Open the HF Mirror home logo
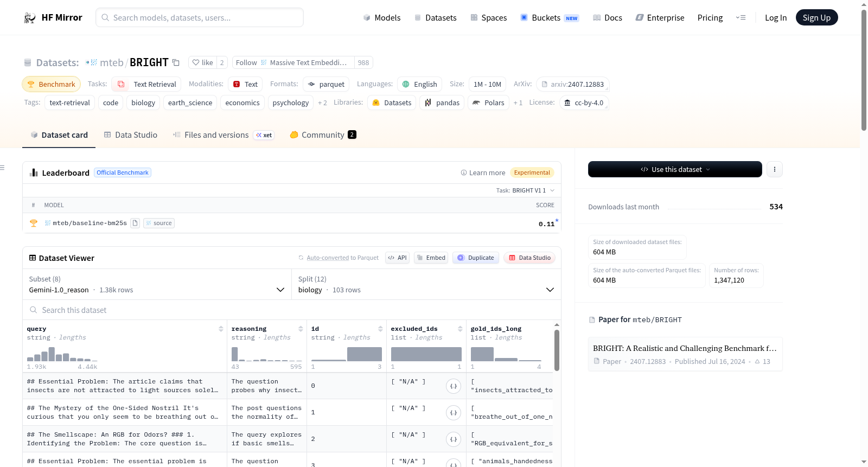The width and height of the screenshot is (868, 467). pos(53,17)
